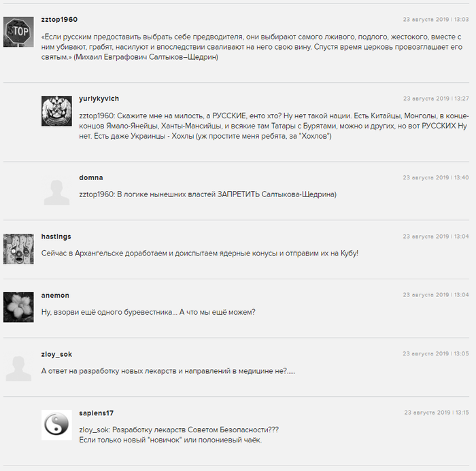Select the 13:03 timestamp of zztop1960's comment

coord(436,20)
